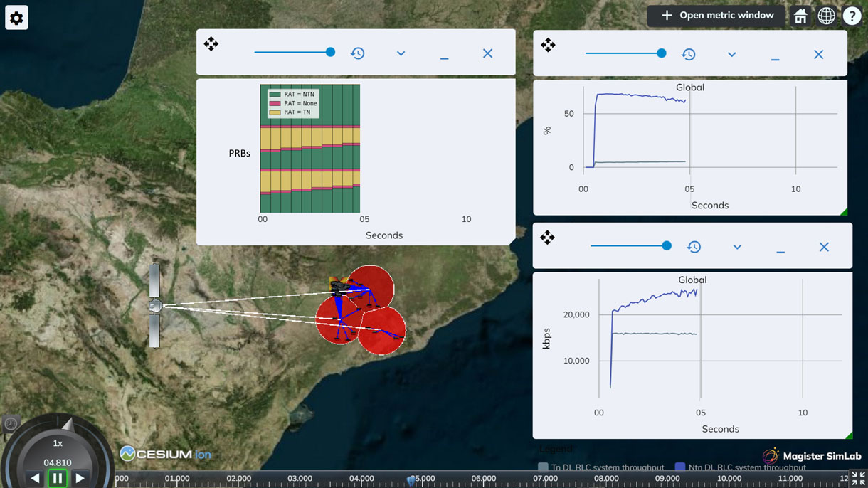Click the Open metric window button
The image size is (868, 488).
click(x=716, y=16)
